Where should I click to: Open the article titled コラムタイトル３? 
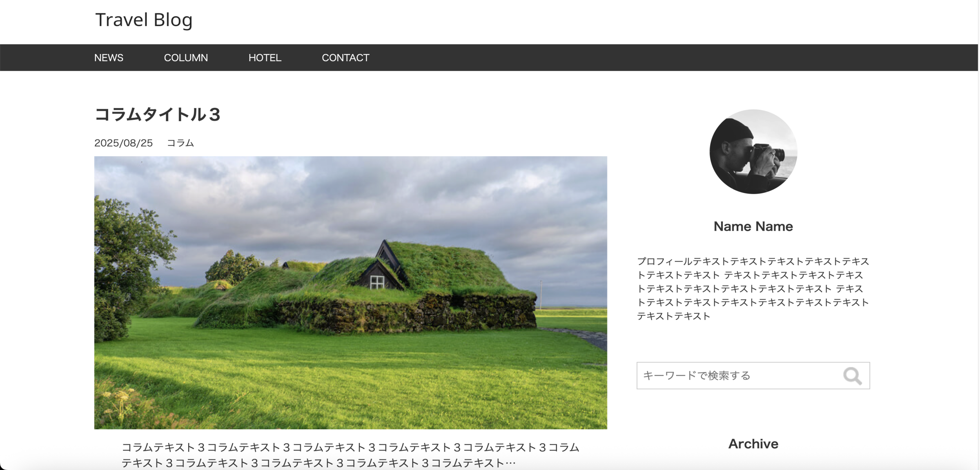click(158, 115)
